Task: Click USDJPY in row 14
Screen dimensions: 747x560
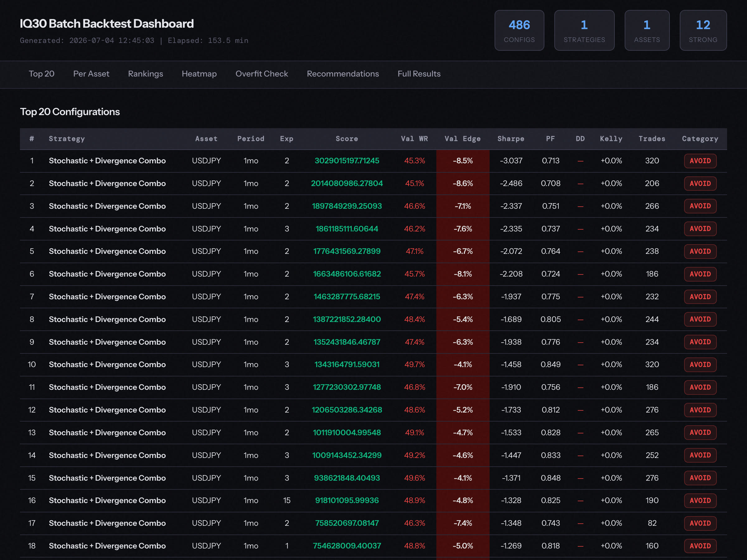Action: [206, 455]
